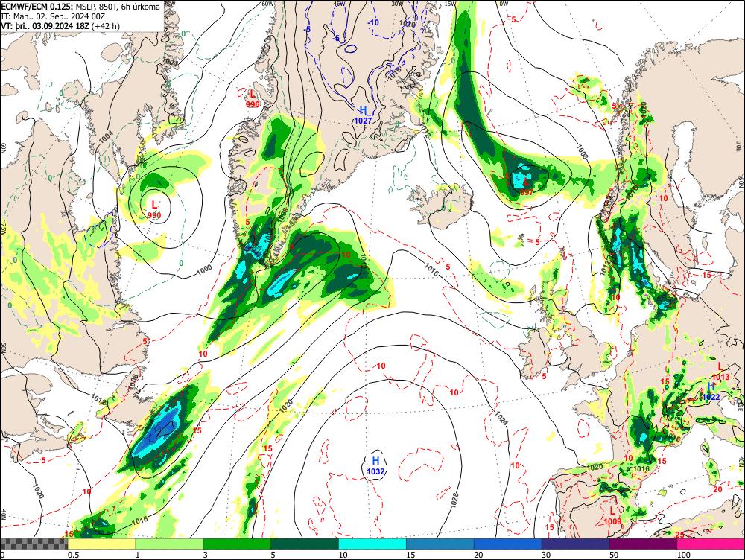Click the model title text ECMWF/ECM 0.125

coord(37,6)
